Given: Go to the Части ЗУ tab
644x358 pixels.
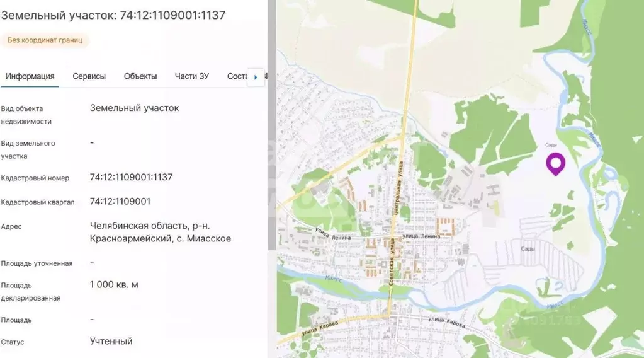Looking at the screenshot, I should coord(191,76).
